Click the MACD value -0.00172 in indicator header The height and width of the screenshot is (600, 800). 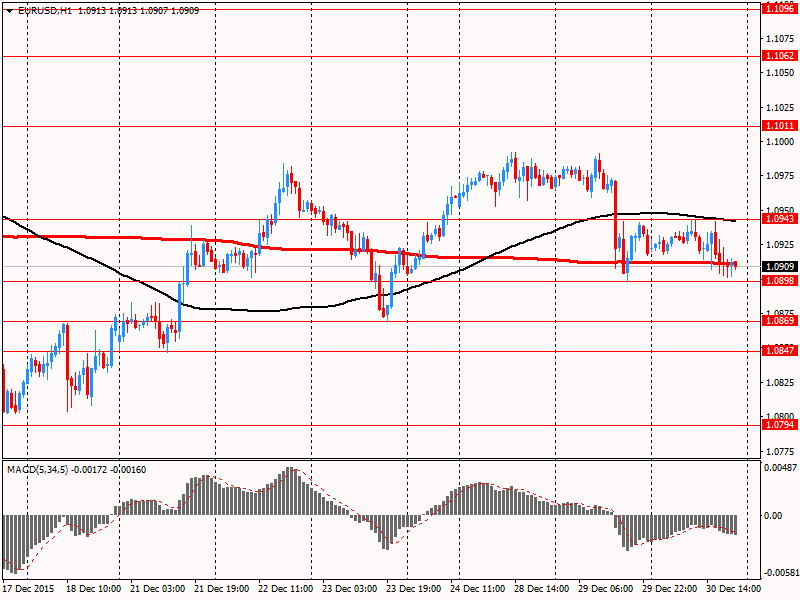pos(89,469)
